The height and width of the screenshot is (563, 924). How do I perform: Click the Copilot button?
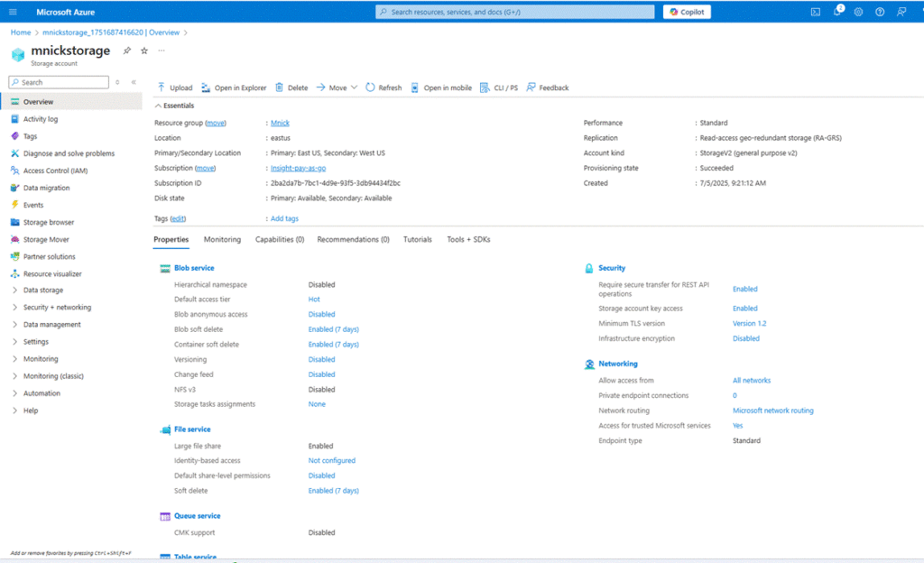[687, 12]
